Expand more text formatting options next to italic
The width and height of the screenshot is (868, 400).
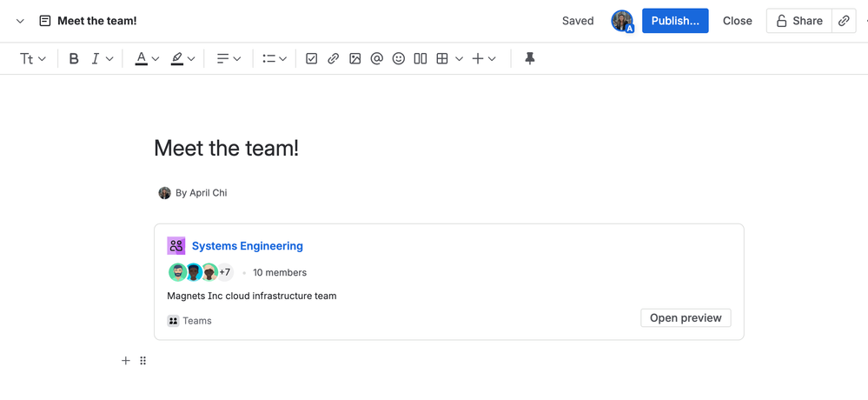point(109,59)
